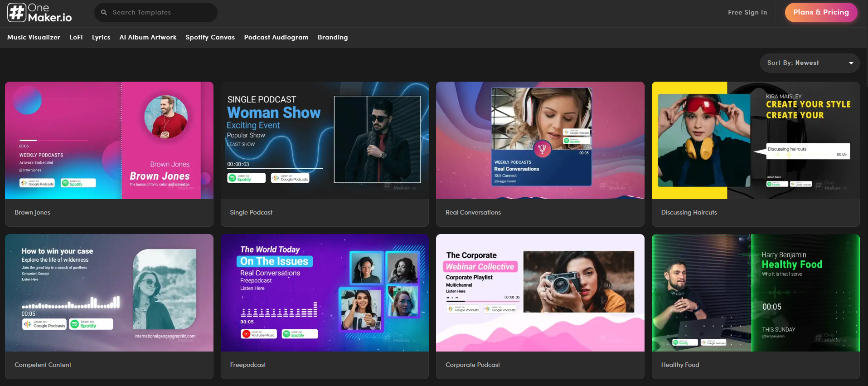The width and height of the screenshot is (868, 386).
Task: Choose the How to win your case preview
Action: coord(109,293)
